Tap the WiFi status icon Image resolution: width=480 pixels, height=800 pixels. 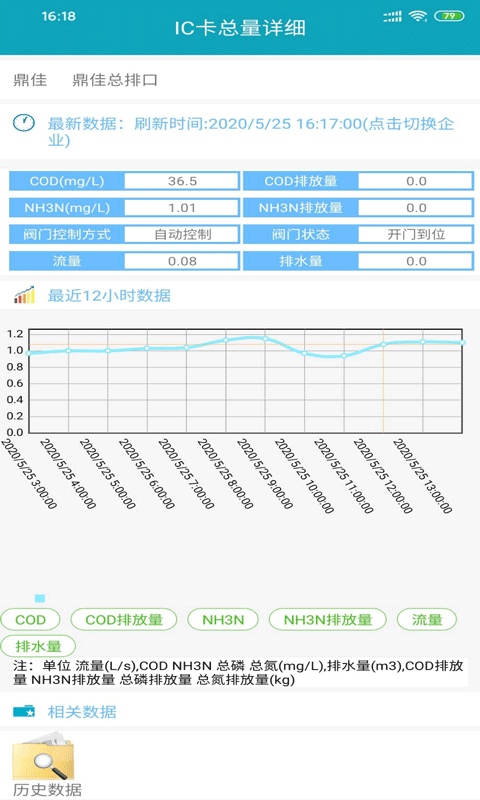pyautogui.click(x=418, y=16)
